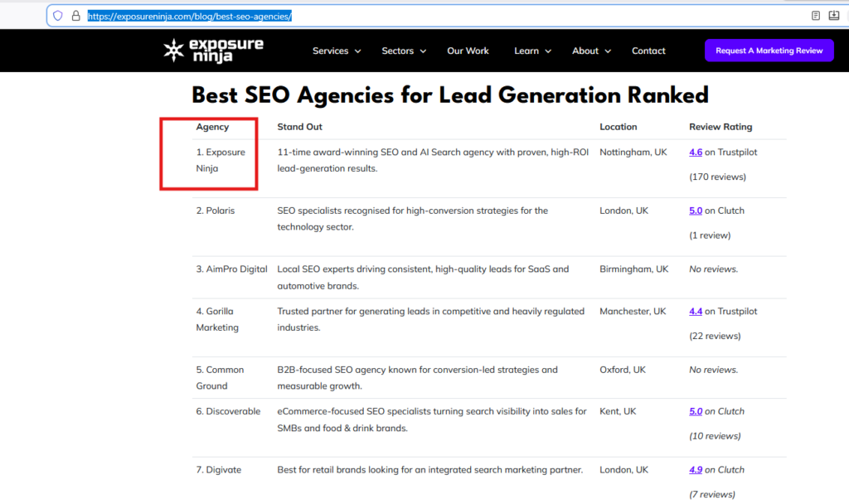Open the About dropdown menu

[591, 51]
